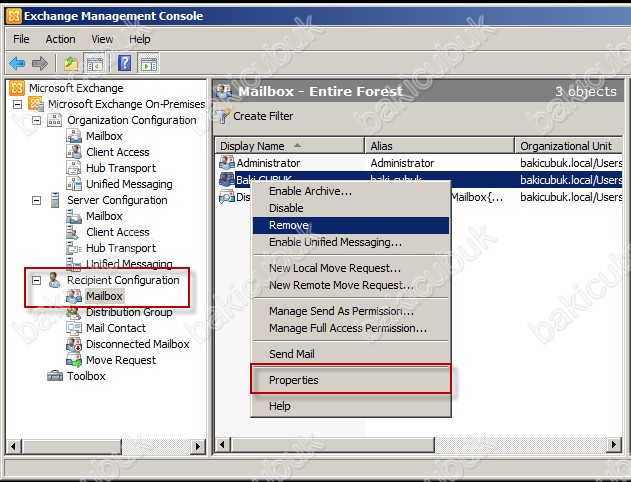The height and width of the screenshot is (482, 631).
Task: Choose Disable from context menu
Action: (x=351, y=208)
